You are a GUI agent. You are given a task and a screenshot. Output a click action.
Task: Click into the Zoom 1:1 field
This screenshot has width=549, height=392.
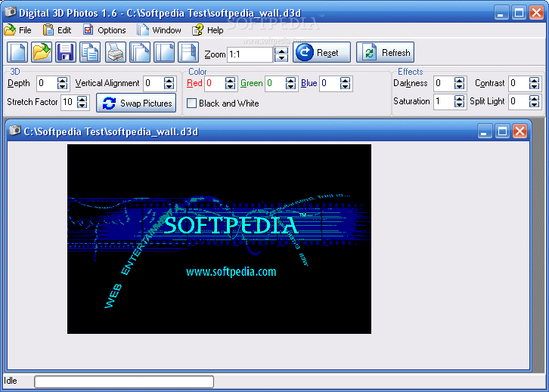click(250, 54)
